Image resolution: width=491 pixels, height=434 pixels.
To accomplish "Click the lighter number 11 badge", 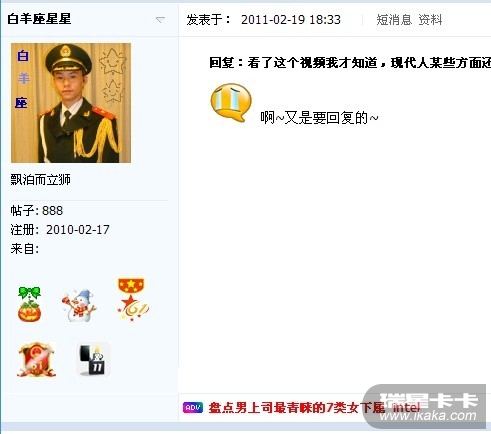I will point(93,359).
